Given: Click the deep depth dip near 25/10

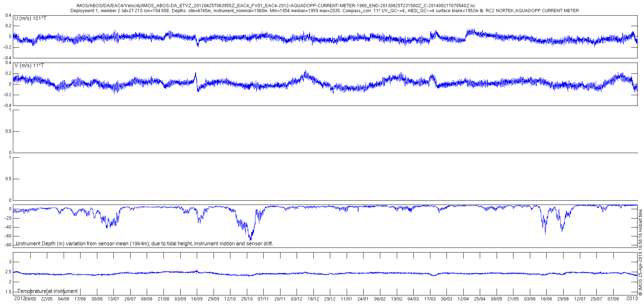Looking at the screenshot, I should pyautogui.click(x=250, y=237).
